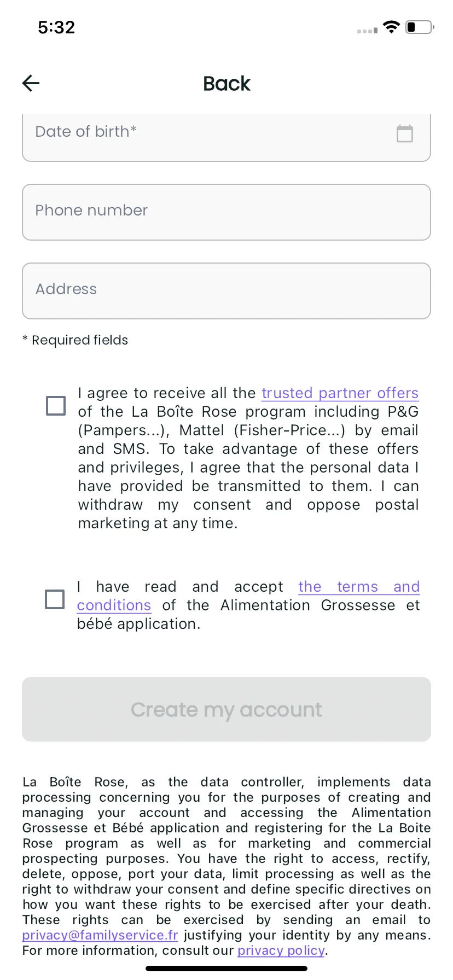This screenshot has height=980, width=453.
Task: Tap the back arrow icon
Action: [31, 83]
